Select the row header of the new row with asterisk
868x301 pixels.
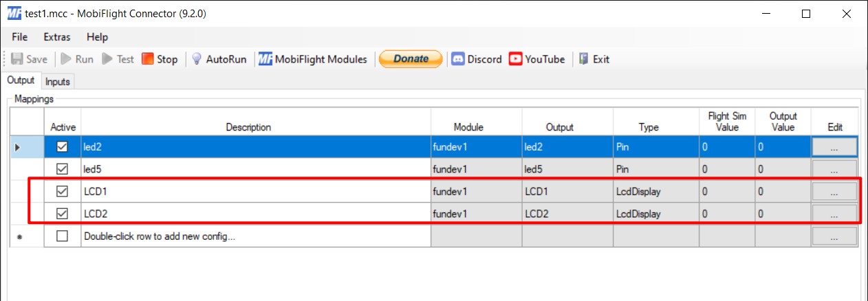point(27,236)
